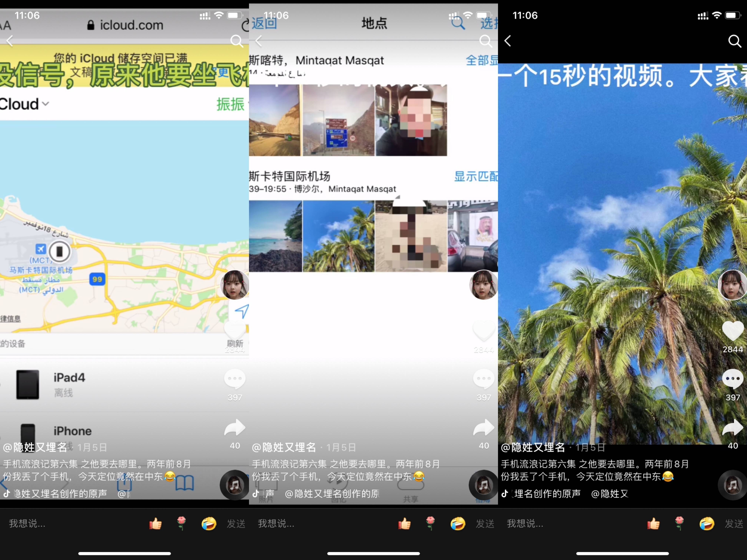This screenshot has height=560, width=747.
Task: Open search from the palm tree video
Action: (x=734, y=41)
